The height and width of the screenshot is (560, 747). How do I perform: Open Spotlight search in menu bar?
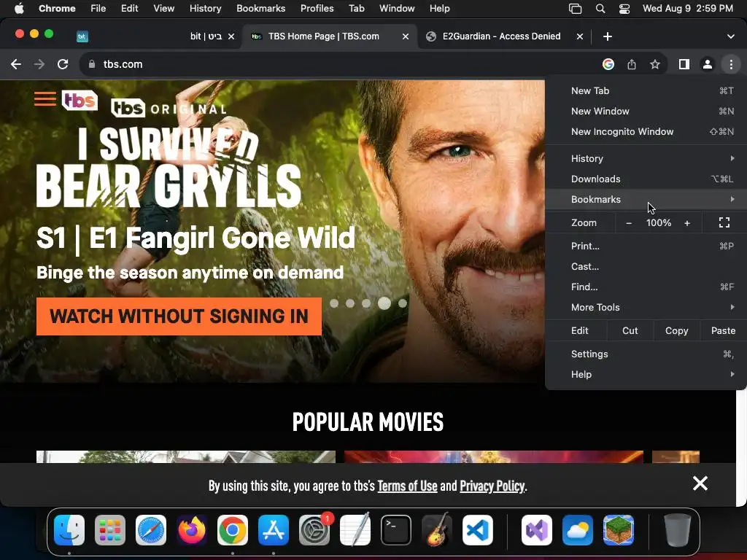(600, 9)
